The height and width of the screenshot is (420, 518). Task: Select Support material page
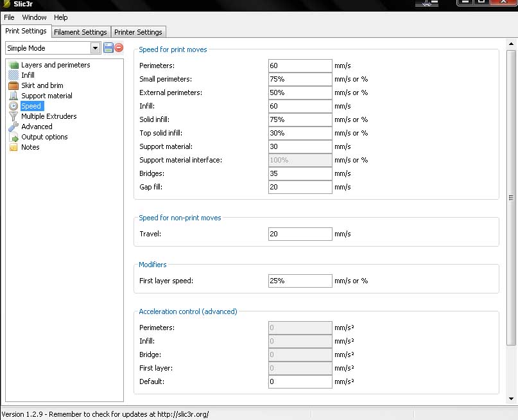tap(47, 96)
